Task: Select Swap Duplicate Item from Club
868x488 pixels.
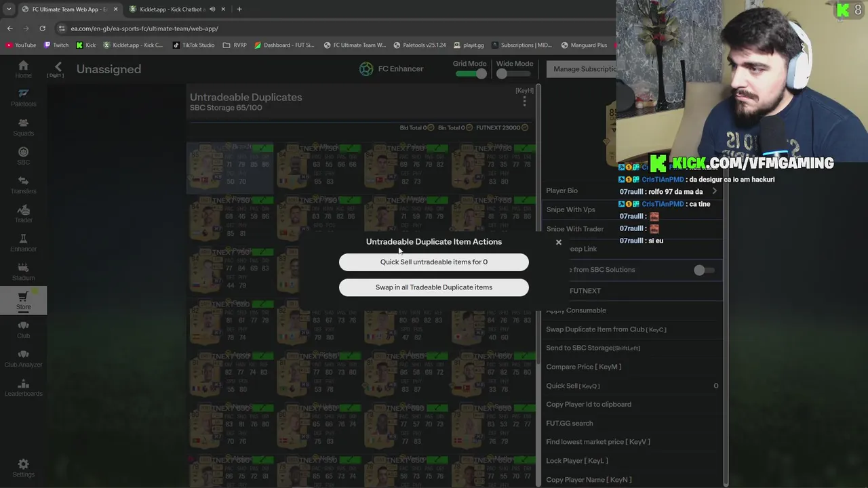Action: [632, 329]
